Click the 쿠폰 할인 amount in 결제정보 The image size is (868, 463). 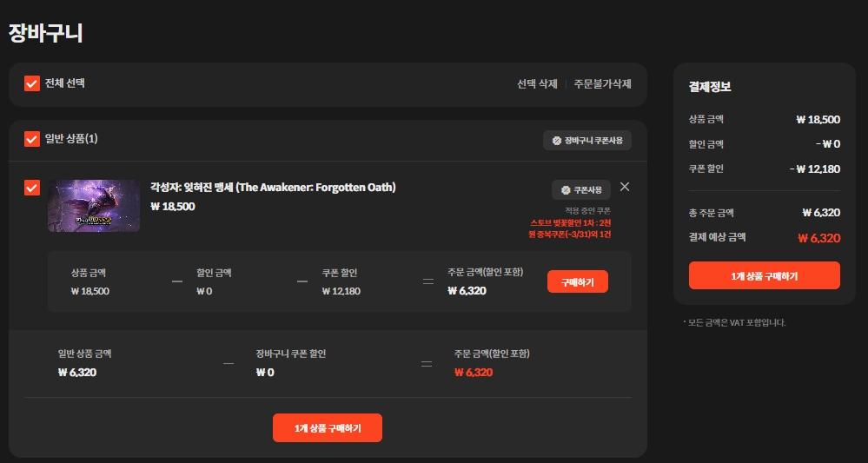815,169
